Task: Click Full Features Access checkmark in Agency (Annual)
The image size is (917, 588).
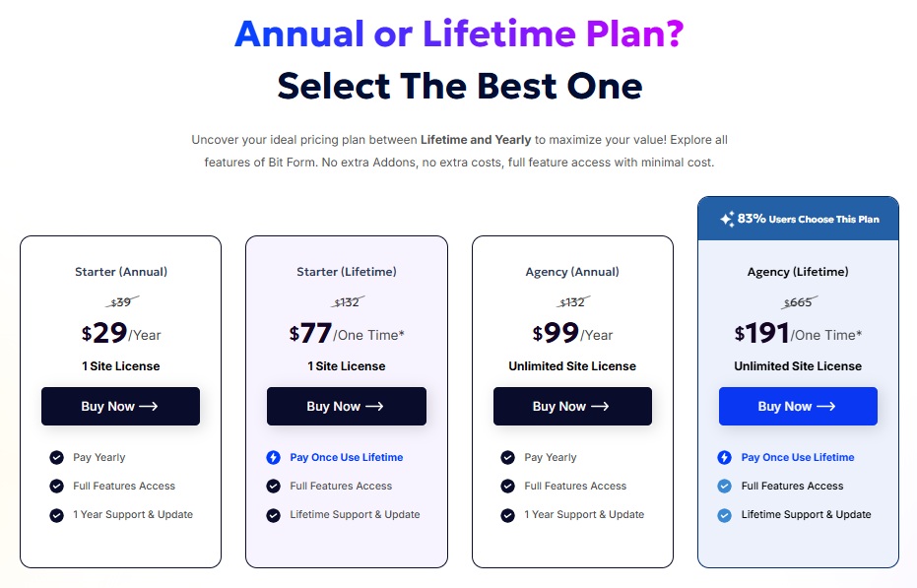Action: (x=507, y=487)
